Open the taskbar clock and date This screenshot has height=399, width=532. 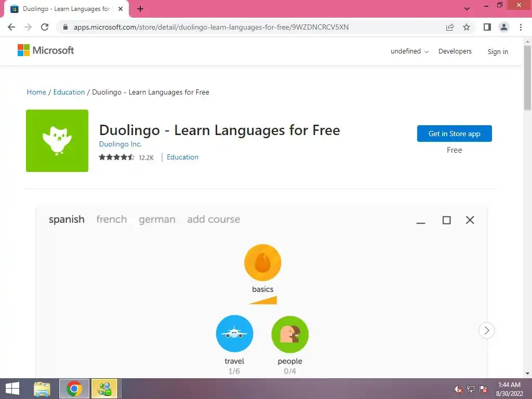click(x=509, y=389)
